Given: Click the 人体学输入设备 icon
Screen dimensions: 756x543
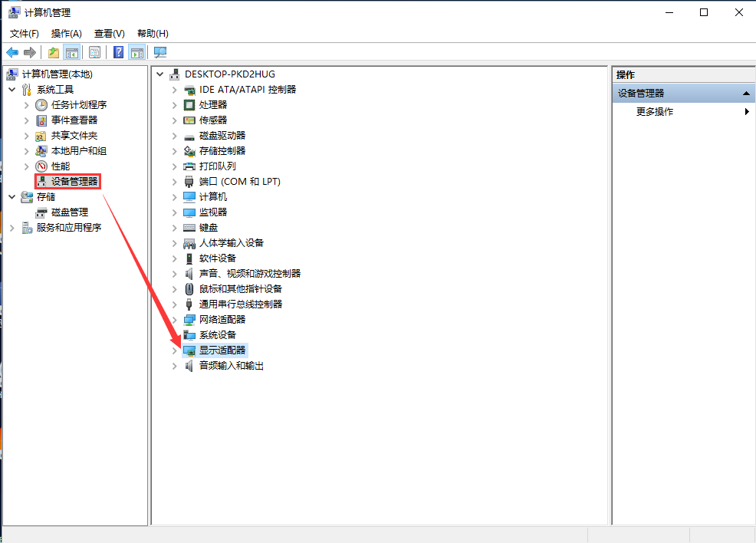Looking at the screenshot, I should [x=189, y=243].
